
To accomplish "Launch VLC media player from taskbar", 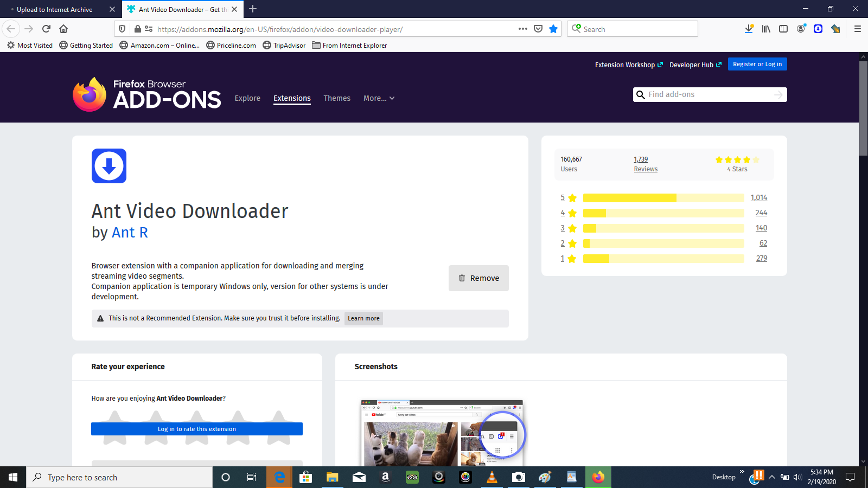I will tap(492, 477).
